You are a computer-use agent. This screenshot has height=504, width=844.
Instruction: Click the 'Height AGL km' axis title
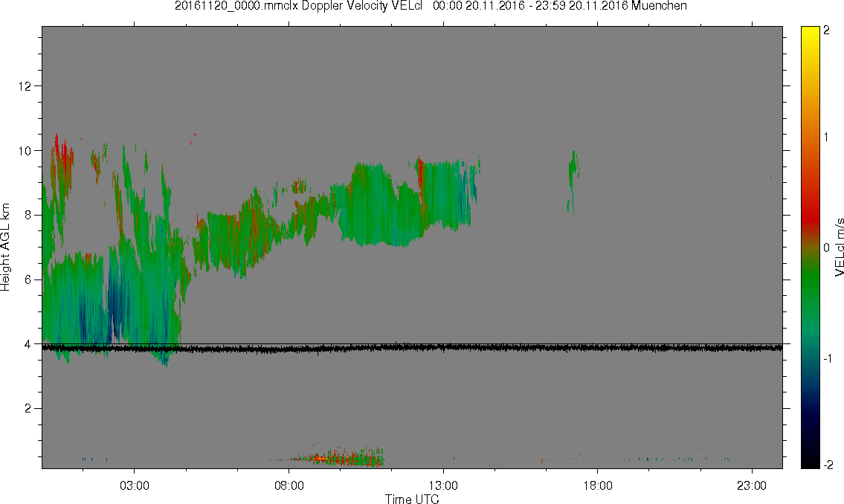(5, 248)
